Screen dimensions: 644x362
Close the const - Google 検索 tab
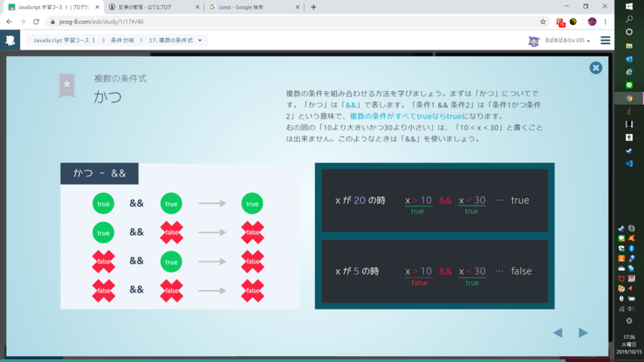pos(298,7)
